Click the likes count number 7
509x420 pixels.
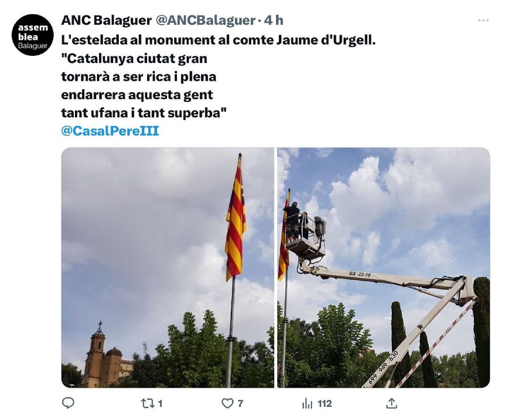(x=240, y=404)
